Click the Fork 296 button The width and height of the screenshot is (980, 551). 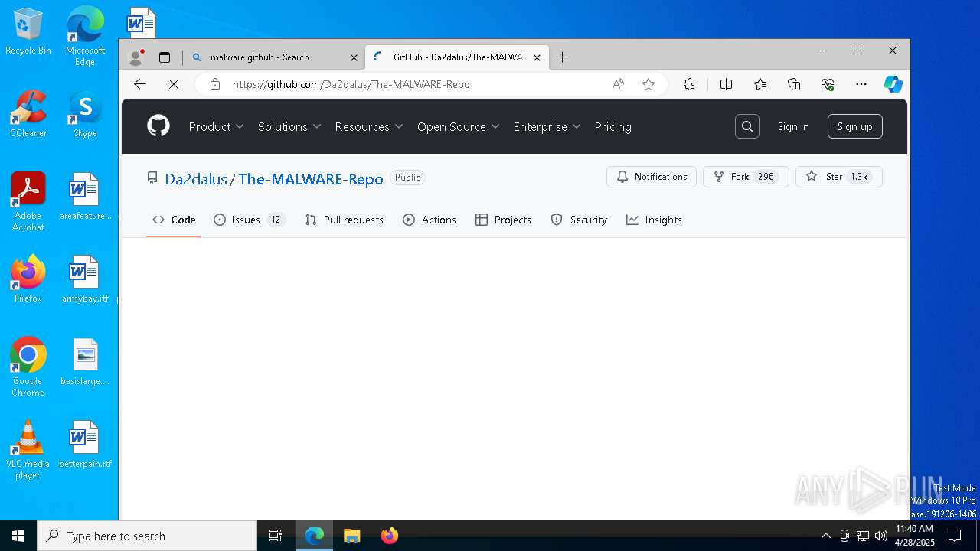click(746, 177)
